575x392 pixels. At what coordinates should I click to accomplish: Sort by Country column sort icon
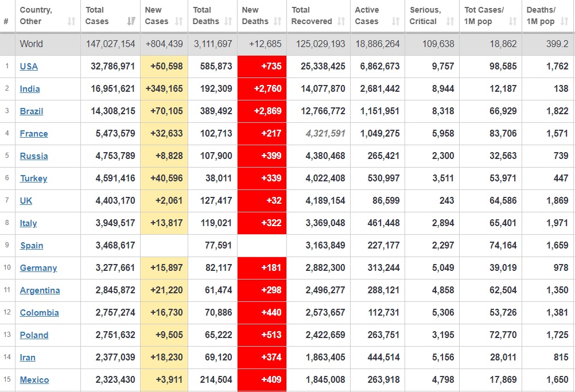tap(71, 21)
